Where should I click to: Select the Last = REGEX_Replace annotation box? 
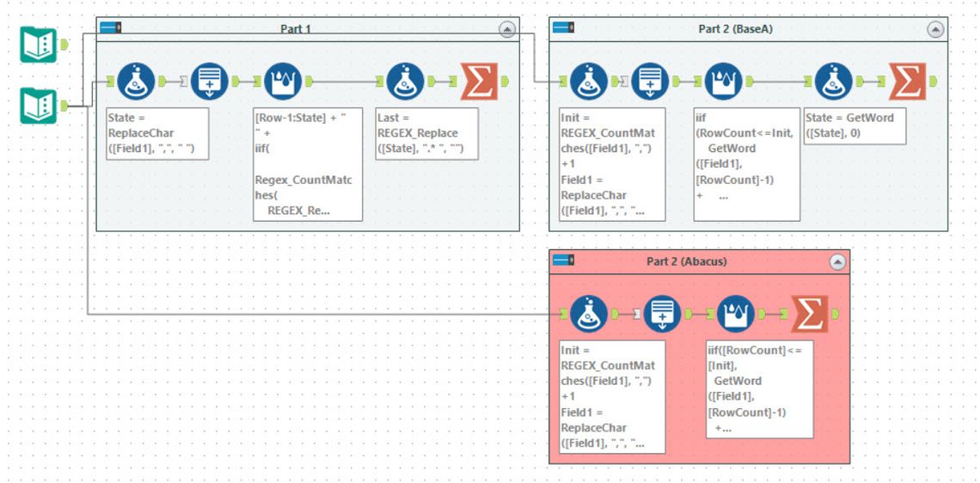coord(426,133)
